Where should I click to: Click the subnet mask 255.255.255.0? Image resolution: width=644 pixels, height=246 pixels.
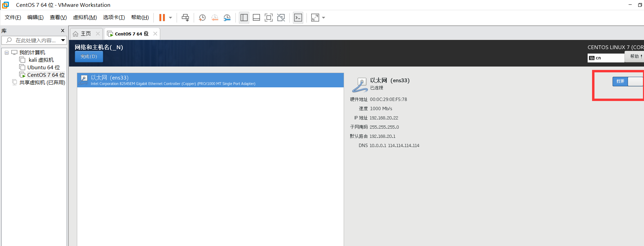coord(384,127)
